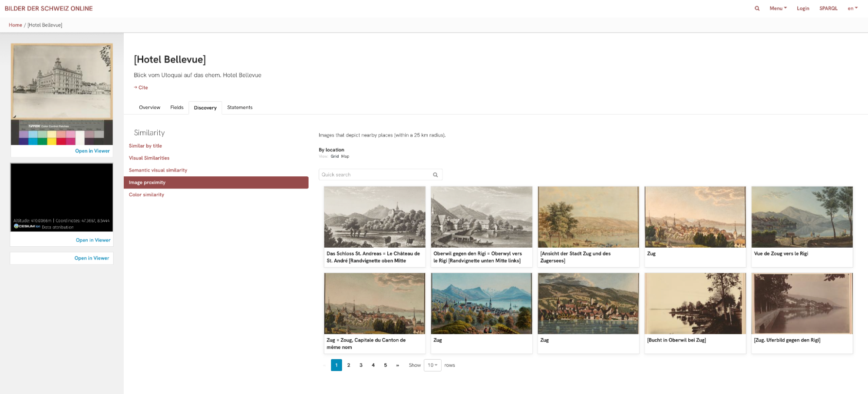
Task: Select the Discovery tab
Action: click(x=205, y=108)
